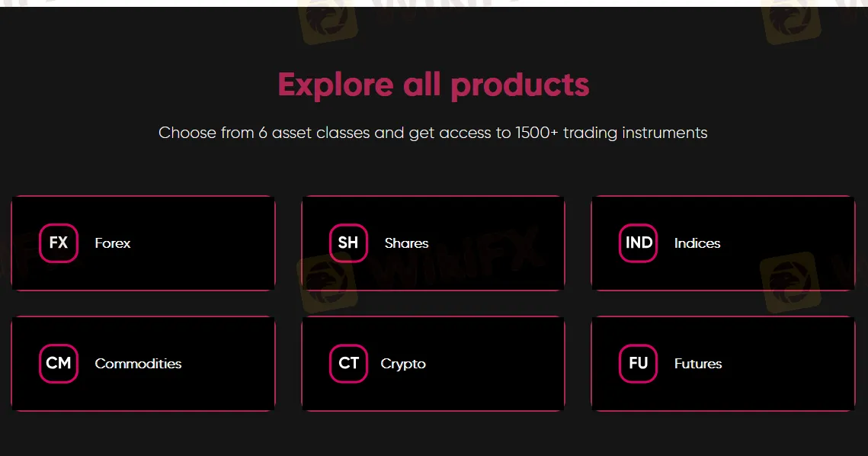
Task: Click the CT Crypto icon badge
Action: 348,364
